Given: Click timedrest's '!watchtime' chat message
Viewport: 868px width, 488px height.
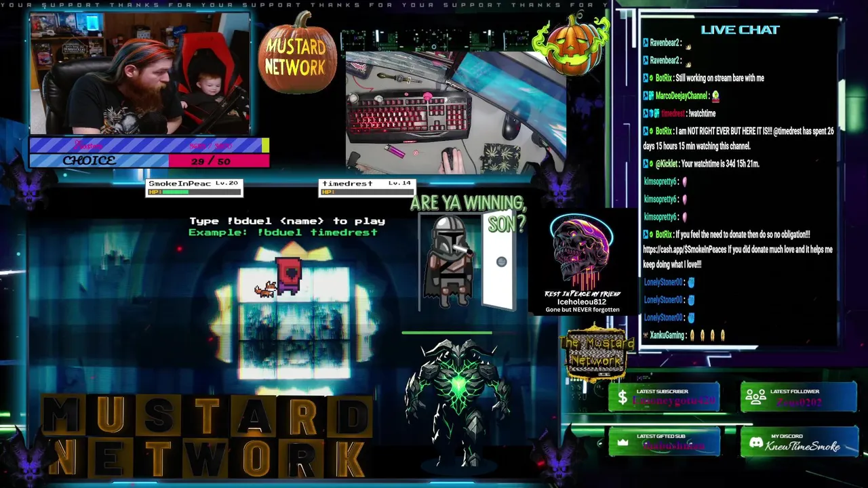Looking at the screenshot, I should click(679, 114).
